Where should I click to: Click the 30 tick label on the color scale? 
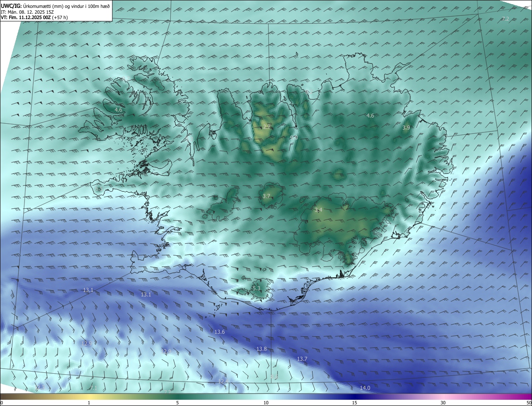pos(443,403)
